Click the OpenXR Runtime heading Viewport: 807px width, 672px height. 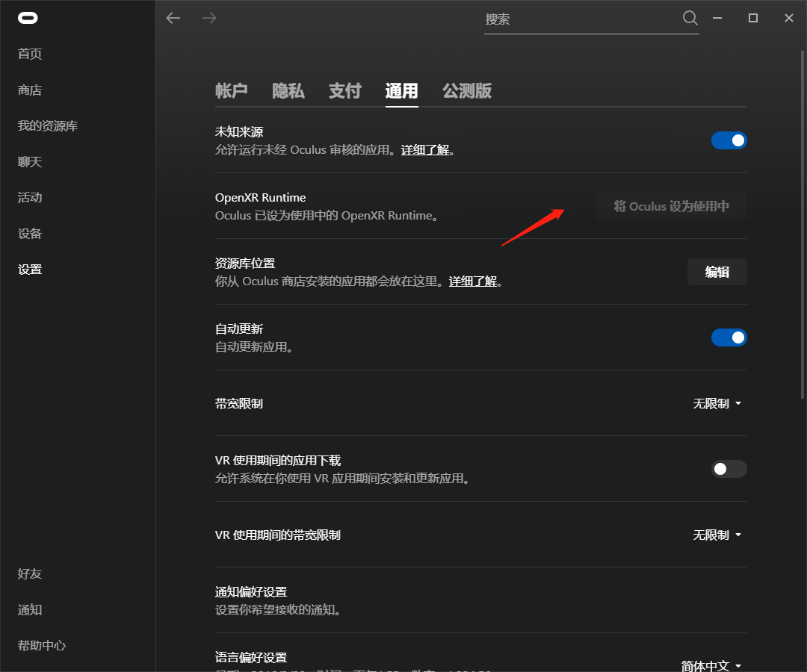pos(261,198)
